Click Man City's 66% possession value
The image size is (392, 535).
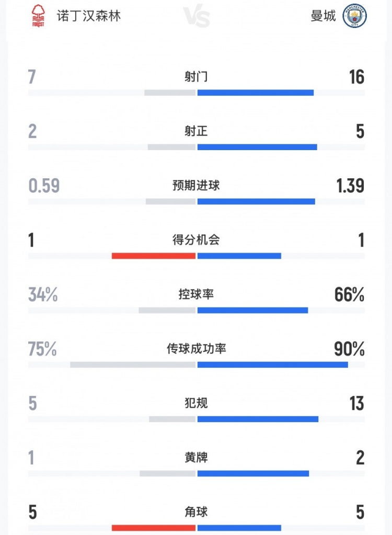(x=349, y=294)
